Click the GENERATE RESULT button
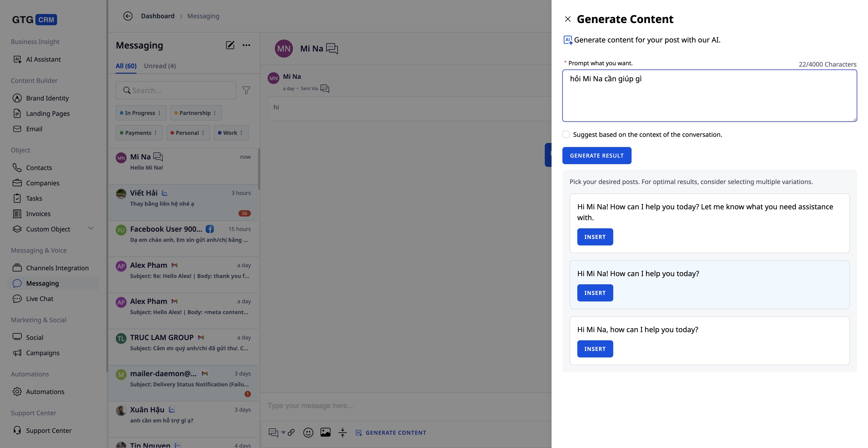The height and width of the screenshot is (448, 868). [x=597, y=156]
